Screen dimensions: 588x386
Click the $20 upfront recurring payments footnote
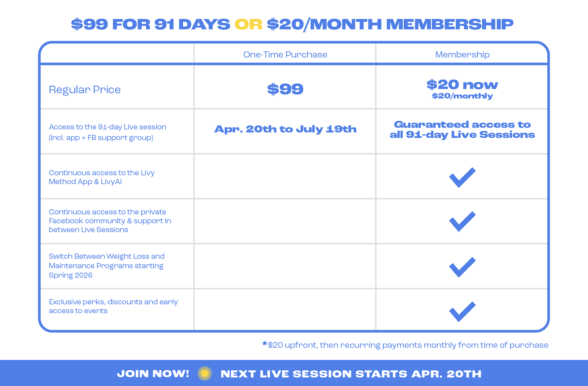[408, 345]
